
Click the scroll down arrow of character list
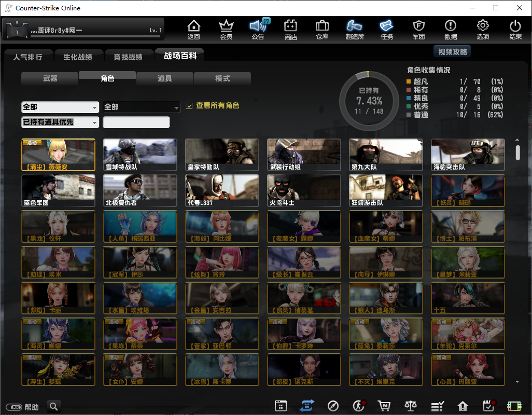517,382
